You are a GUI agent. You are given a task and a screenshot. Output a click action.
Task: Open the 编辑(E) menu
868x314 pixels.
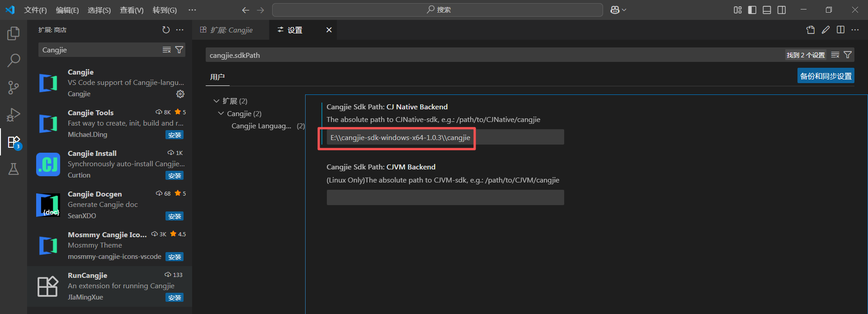pos(67,10)
